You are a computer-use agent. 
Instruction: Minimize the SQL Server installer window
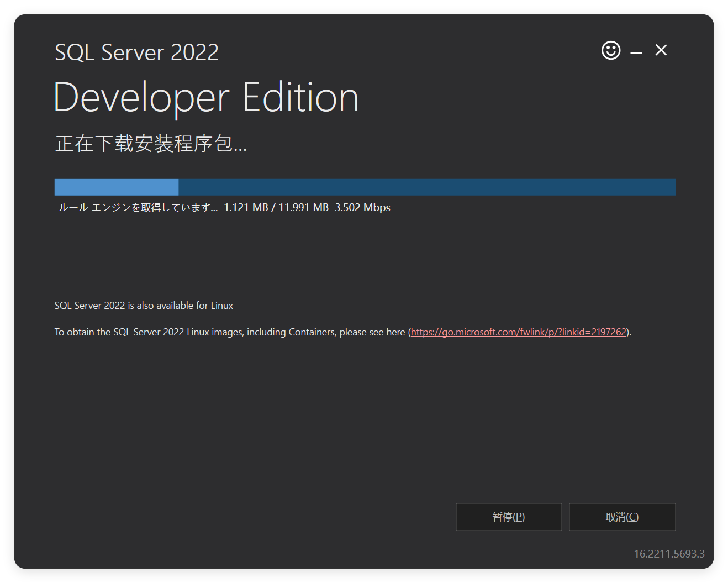[636, 53]
